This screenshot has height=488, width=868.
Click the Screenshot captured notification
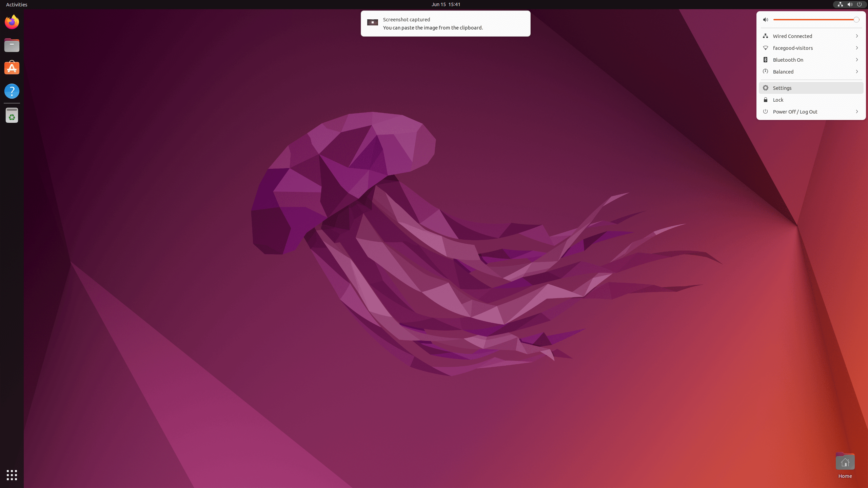tap(446, 23)
